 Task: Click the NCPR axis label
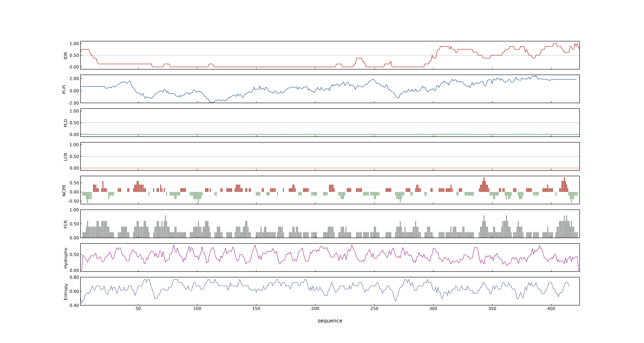coord(64,190)
